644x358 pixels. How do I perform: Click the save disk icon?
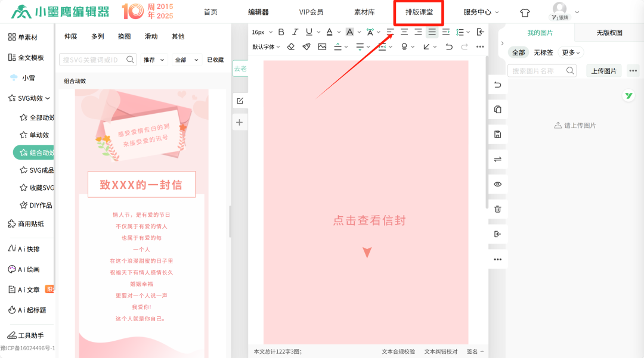click(498, 135)
